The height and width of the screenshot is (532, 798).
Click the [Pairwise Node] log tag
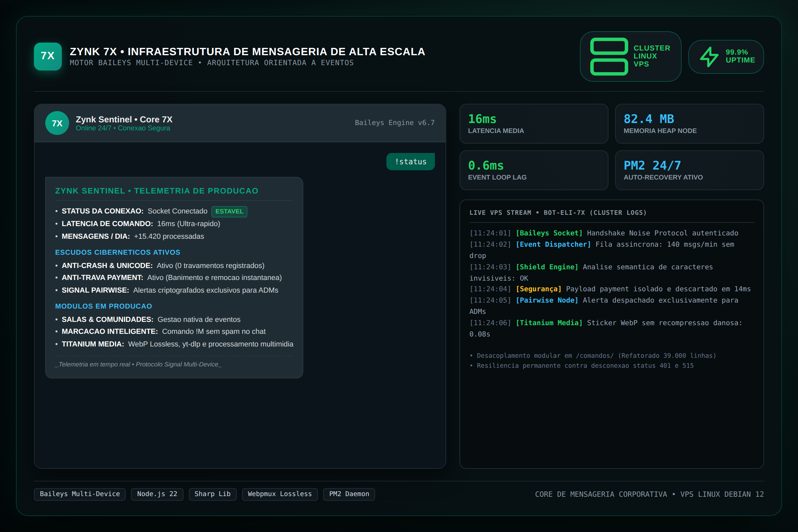click(547, 300)
